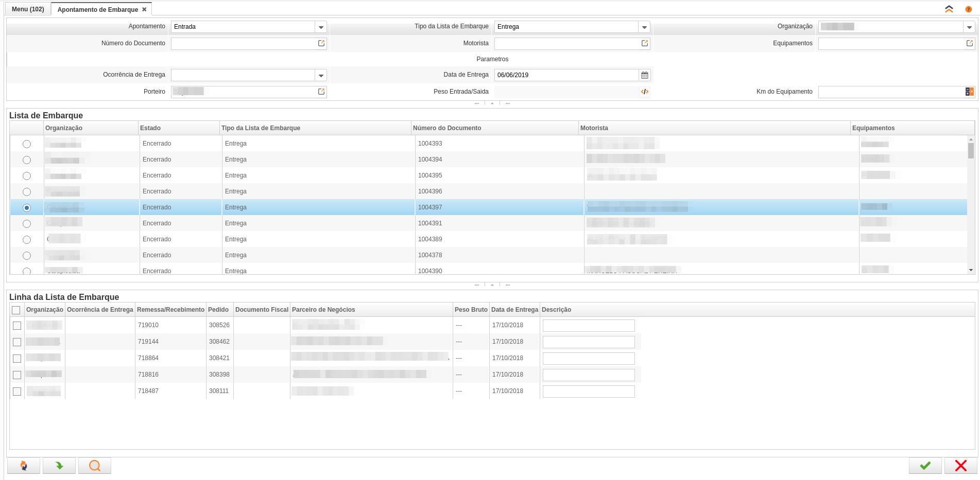Click the refresh button at bottom left
Viewport: 980px width, 480px height.
tap(24, 466)
